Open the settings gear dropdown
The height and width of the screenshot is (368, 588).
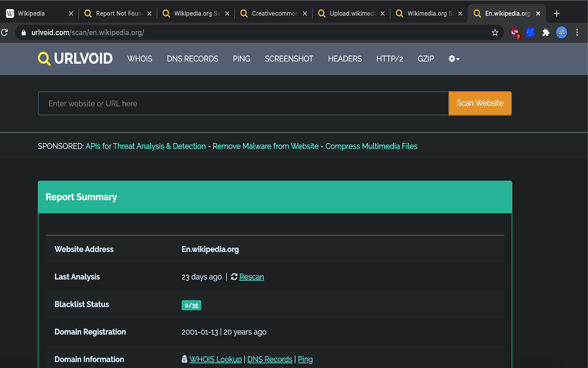454,59
